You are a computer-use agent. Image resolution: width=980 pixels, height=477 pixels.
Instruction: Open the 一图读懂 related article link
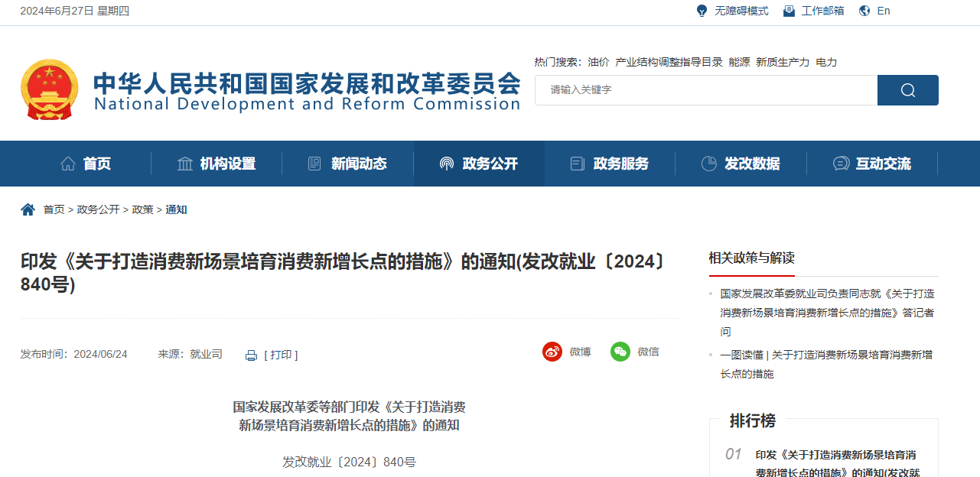coord(826,364)
